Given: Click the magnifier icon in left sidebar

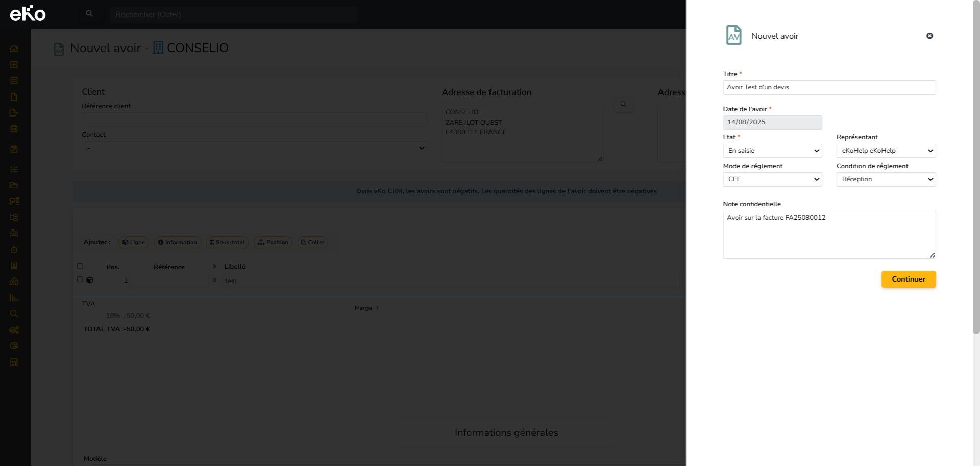Looking at the screenshot, I should [14, 314].
